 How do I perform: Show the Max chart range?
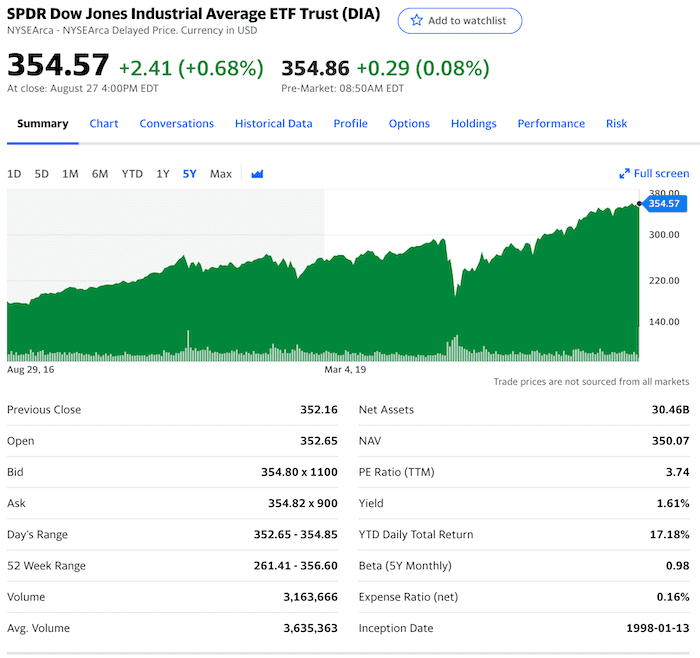tap(221, 174)
